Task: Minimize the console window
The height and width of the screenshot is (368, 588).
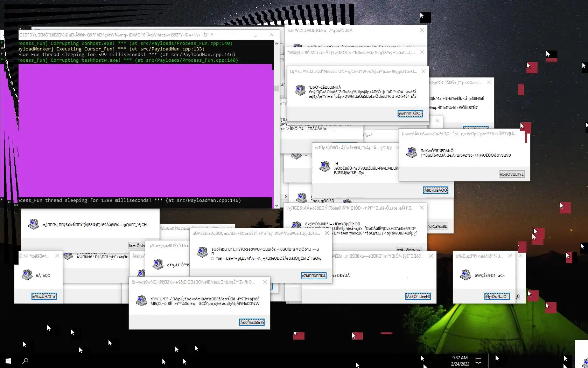Action: [240, 35]
